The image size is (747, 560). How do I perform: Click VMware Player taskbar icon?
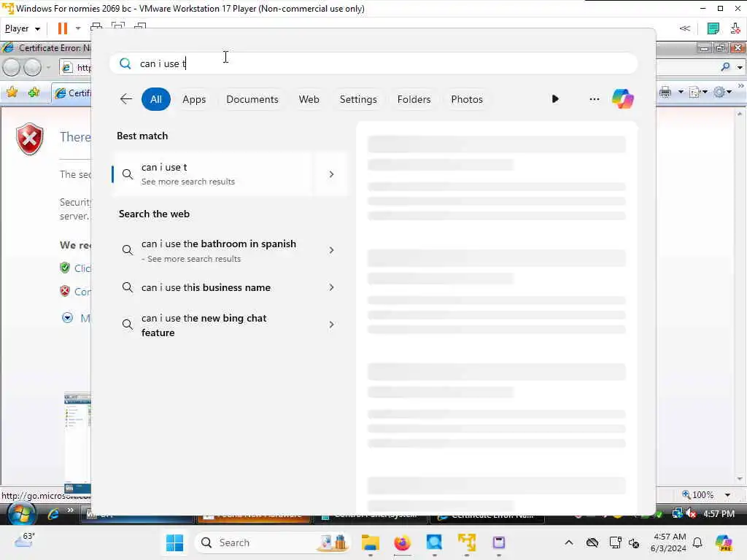pos(466,542)
